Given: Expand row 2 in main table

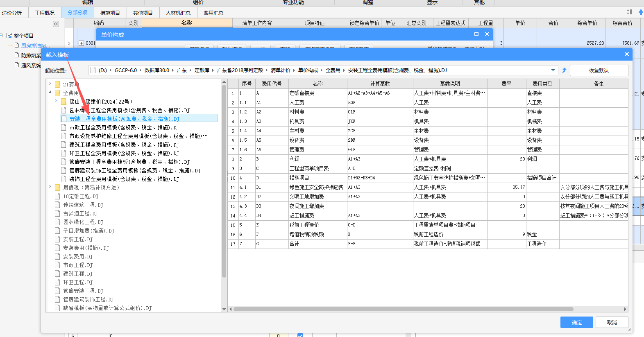Looking at the screenshot, I should [81, 43].
